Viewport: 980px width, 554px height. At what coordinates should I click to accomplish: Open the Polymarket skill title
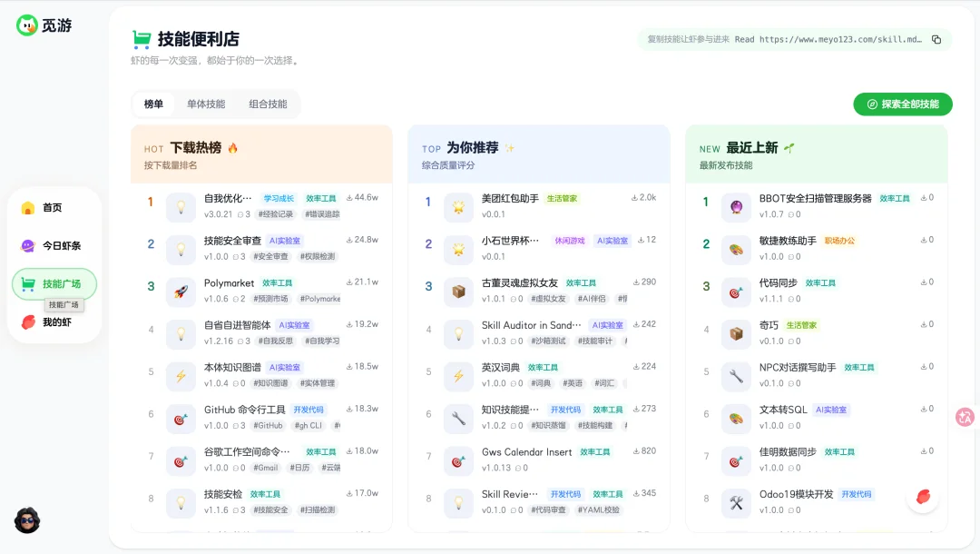[x=229, y=283]
